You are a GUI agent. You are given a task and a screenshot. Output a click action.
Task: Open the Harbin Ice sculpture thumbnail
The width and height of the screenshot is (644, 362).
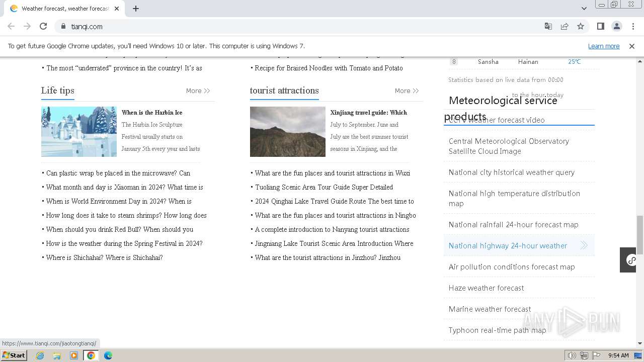[79, 132]
